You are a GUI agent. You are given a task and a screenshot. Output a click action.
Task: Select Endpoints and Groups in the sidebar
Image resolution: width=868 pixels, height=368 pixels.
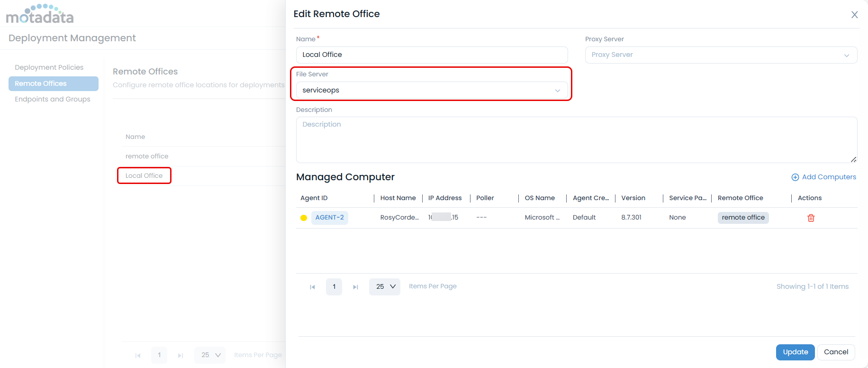[52, 99]
